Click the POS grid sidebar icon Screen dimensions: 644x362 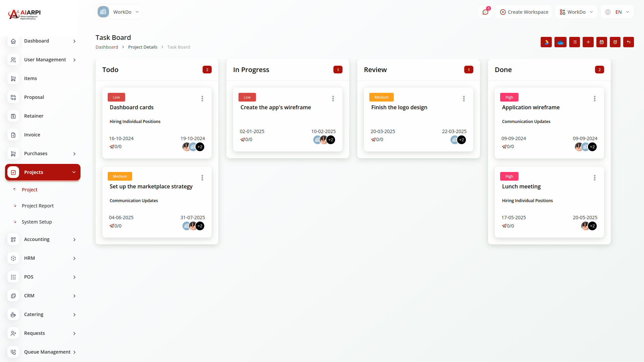(13, 277)
